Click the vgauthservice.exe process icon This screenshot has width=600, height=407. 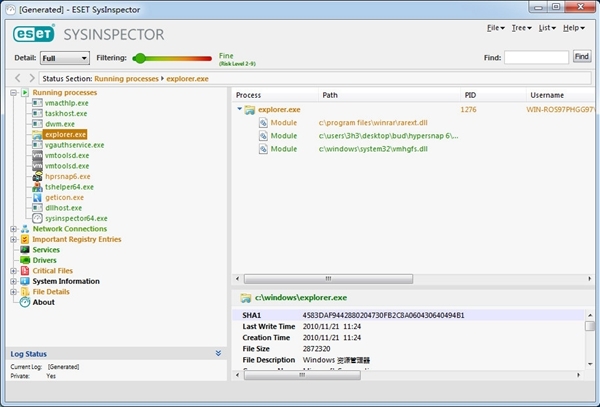37,145
